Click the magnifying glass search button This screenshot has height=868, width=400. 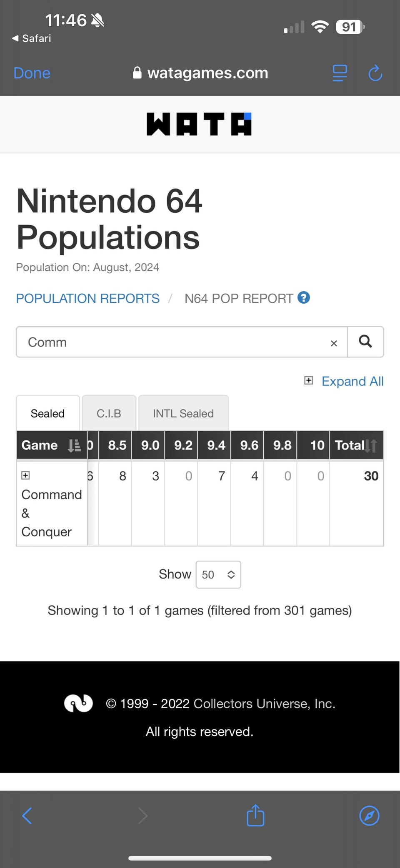[365, 342]
